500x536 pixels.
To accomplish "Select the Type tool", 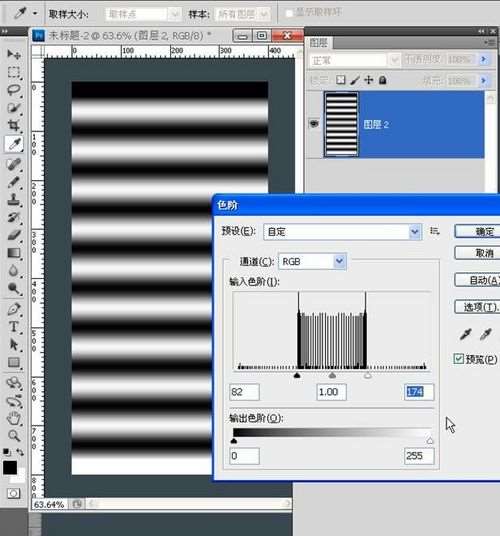I will (x=14, y=326).
